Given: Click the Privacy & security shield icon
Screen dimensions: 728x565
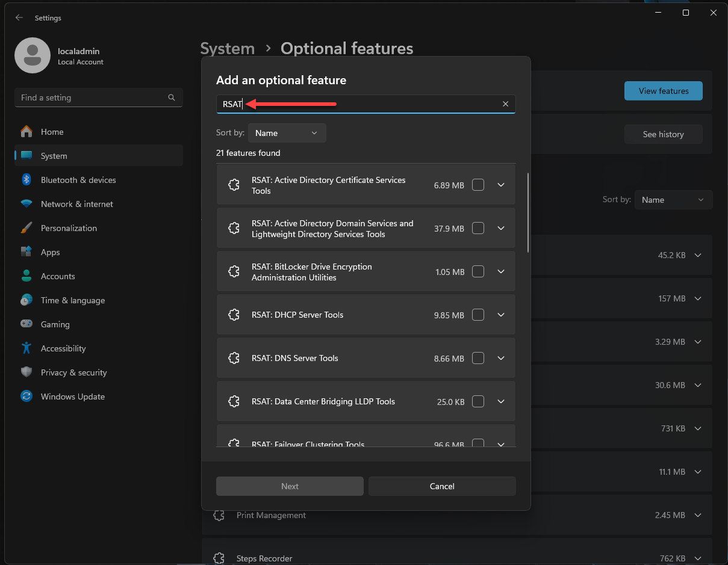Looking at the screenshot, I should [x=26, y=372].
